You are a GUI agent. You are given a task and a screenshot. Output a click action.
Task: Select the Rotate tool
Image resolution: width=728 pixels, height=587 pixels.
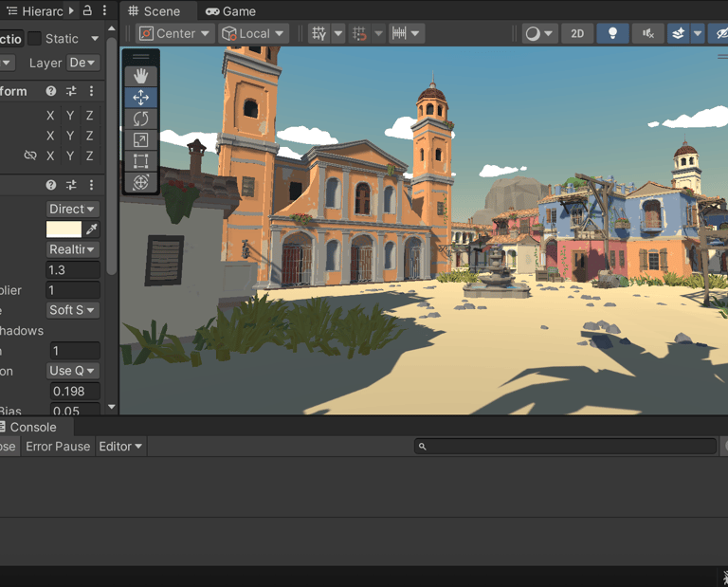pyautogui.click(x=141, y=119)
